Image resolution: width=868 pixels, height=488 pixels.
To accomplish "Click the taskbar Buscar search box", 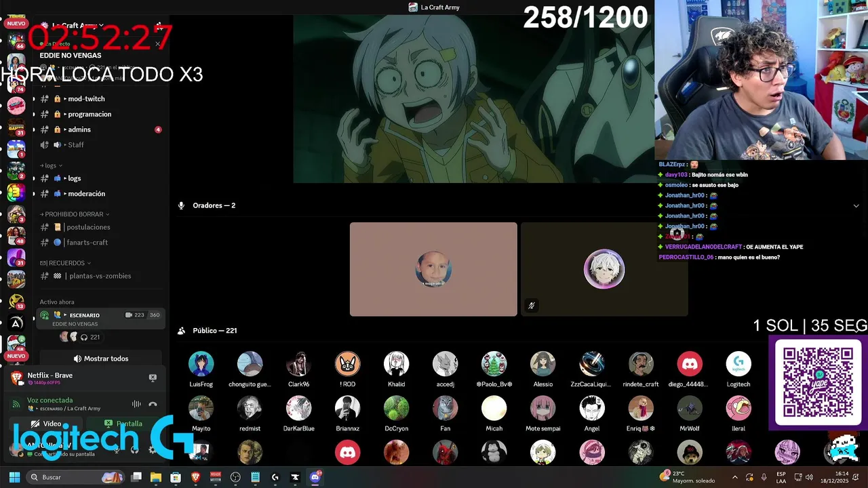I will click(x=75, y=477).
